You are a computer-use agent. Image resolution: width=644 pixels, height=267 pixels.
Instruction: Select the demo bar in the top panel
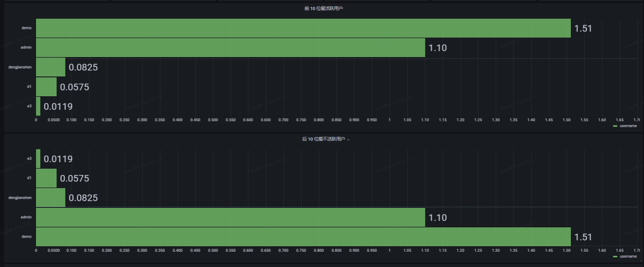(x=303, y=28)
